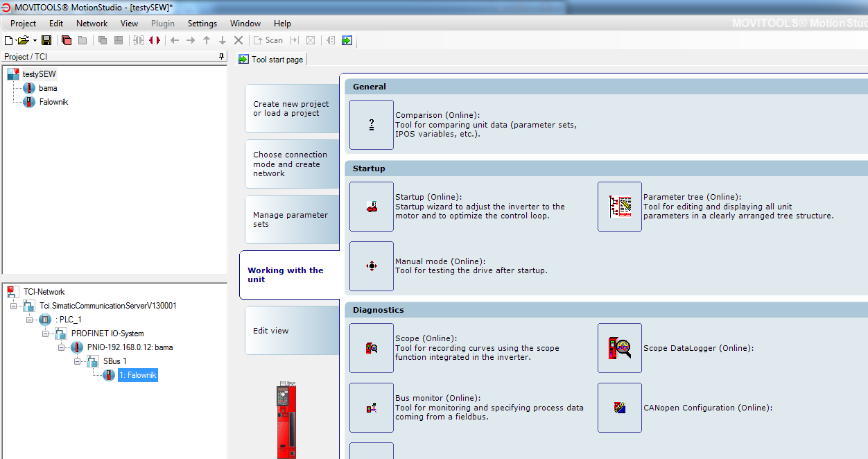Select the bama device in project tree
The image size is (868, 459).
48,88
